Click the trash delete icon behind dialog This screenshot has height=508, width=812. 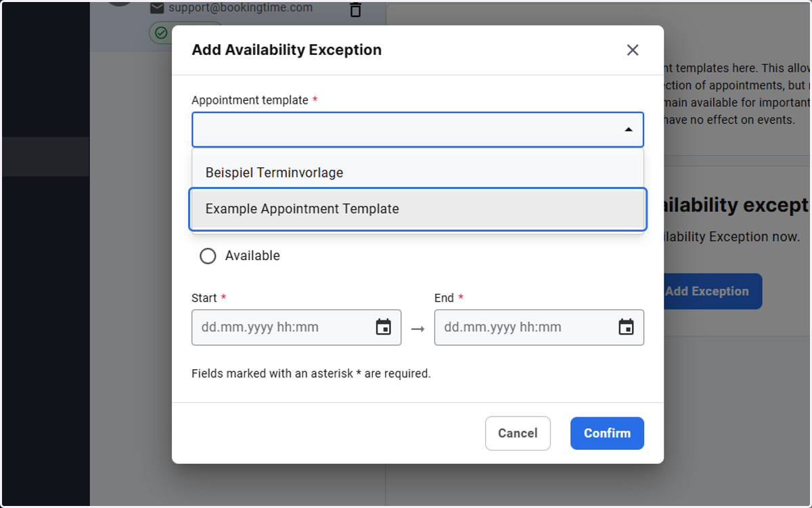pos(355,10)
